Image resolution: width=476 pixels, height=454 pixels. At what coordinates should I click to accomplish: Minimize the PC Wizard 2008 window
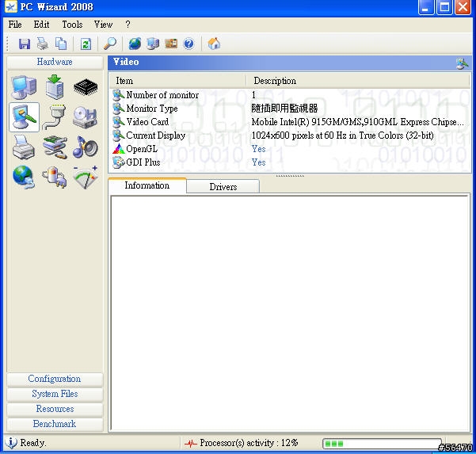[x=425, y=7]
